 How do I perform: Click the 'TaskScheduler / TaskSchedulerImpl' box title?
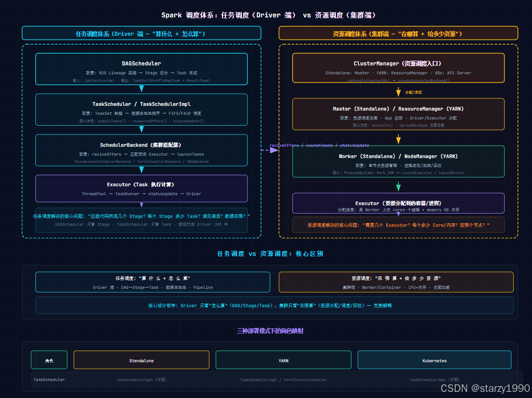tap(142, 104)
